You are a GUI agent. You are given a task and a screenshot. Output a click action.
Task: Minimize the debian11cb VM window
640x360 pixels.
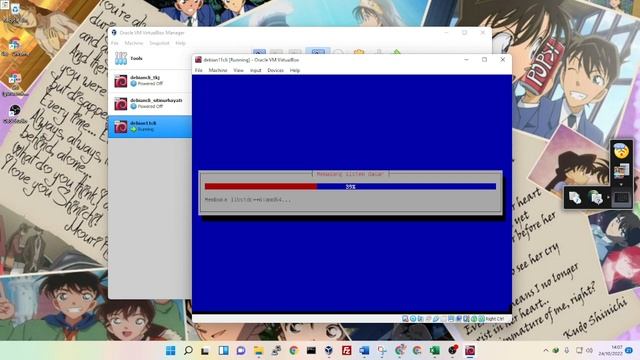pyautogui.click(x=466, y=60)
